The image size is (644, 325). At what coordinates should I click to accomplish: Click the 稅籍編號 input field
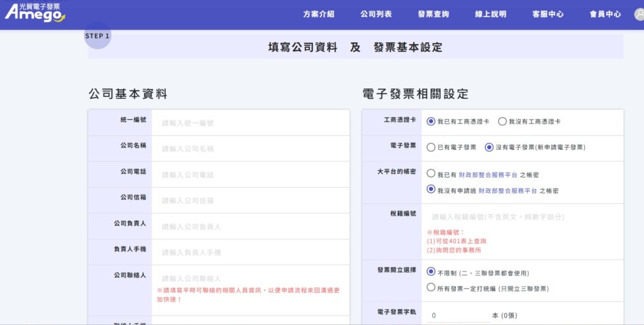pyautogui.click(x=521, y=217)
